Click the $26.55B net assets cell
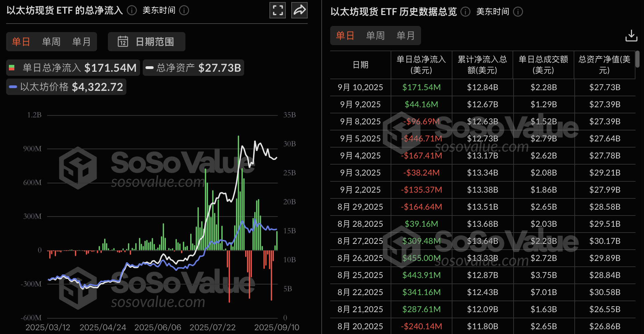This screenshot has width=644, height=334. [605, 309]
